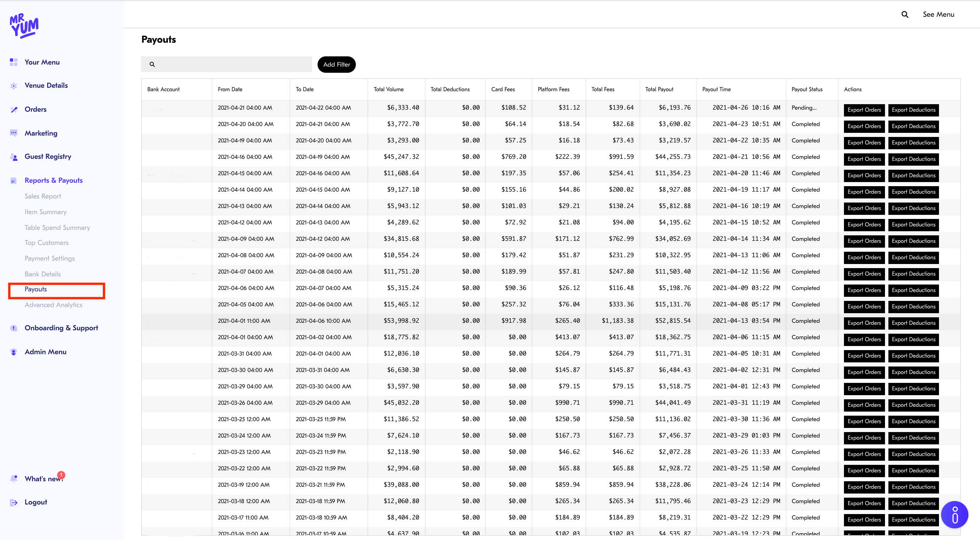Collapse Reports & Payouts section
980x540 pixels.
[x=54, y=180]
